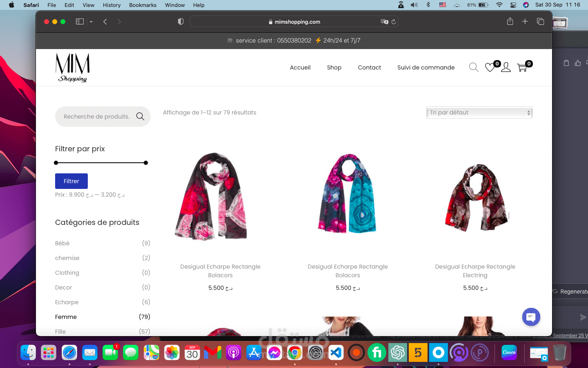Image resolution: width=588 pixels, height=368 pixels.
Task: Open the Femme category link
Action: tap(66, 317)
